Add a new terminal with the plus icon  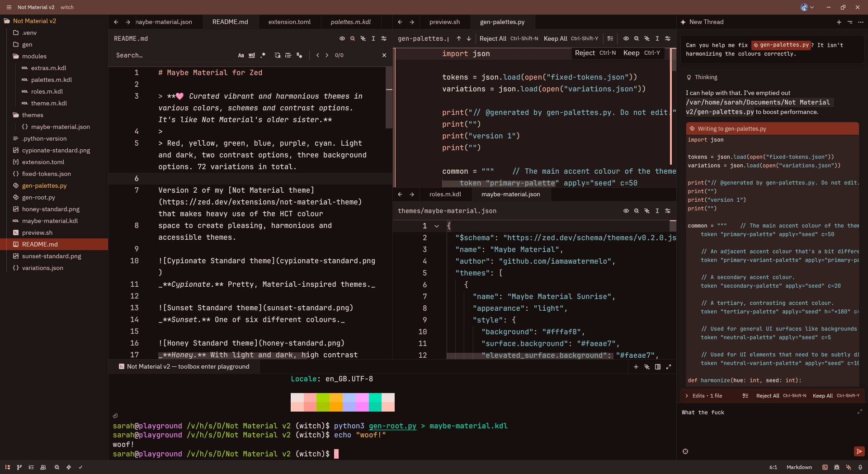click(x=636, y=367)
